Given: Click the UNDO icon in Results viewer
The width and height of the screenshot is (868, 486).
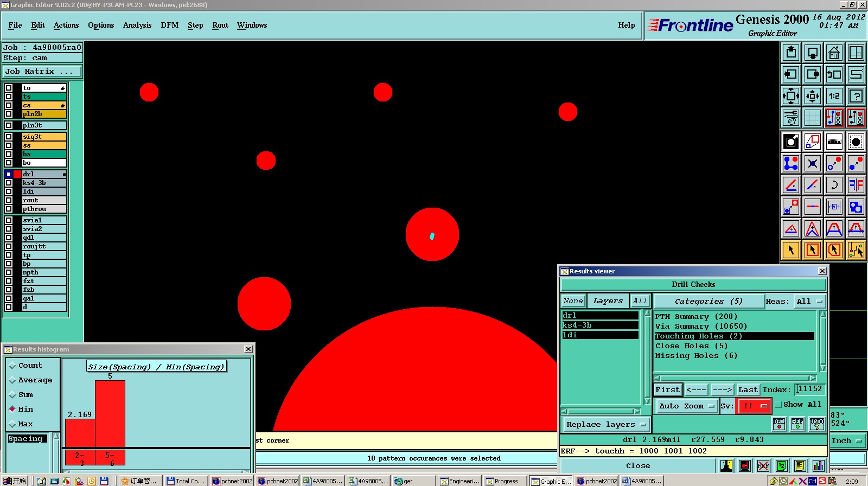Looking at the screenshot, I should pos(817,424).
